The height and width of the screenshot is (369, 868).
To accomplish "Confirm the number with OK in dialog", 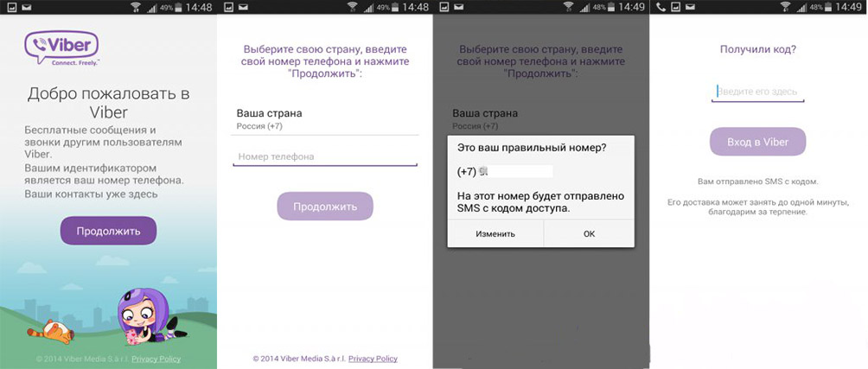I will (589, 233).
